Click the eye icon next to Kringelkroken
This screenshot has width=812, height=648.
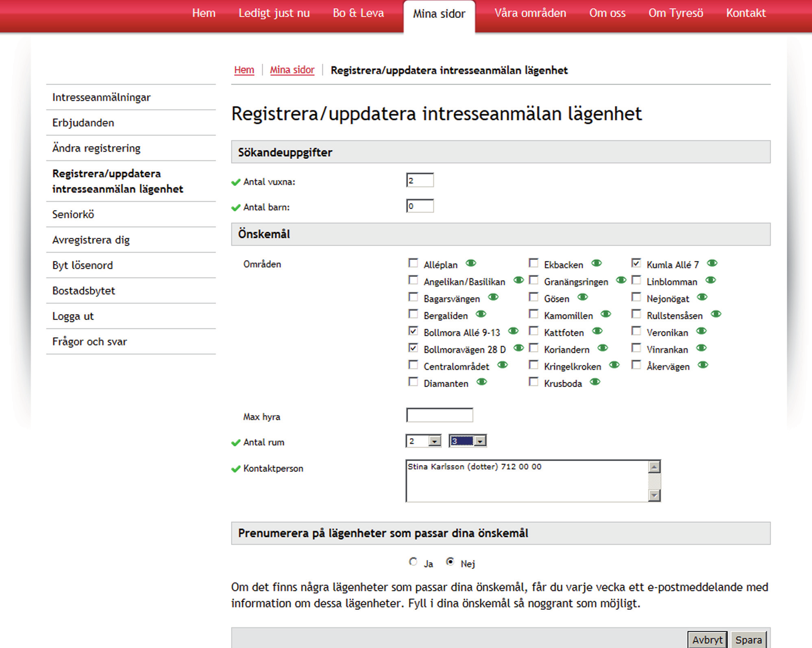(614, 365)
